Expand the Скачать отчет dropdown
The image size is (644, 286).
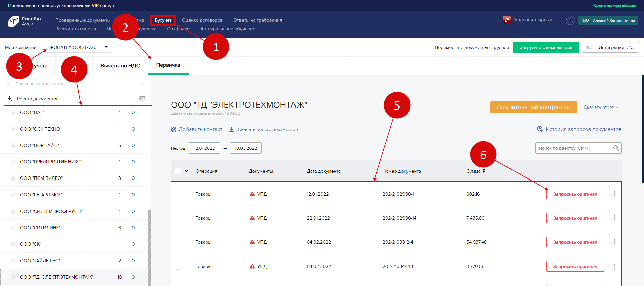pos(601,107)
